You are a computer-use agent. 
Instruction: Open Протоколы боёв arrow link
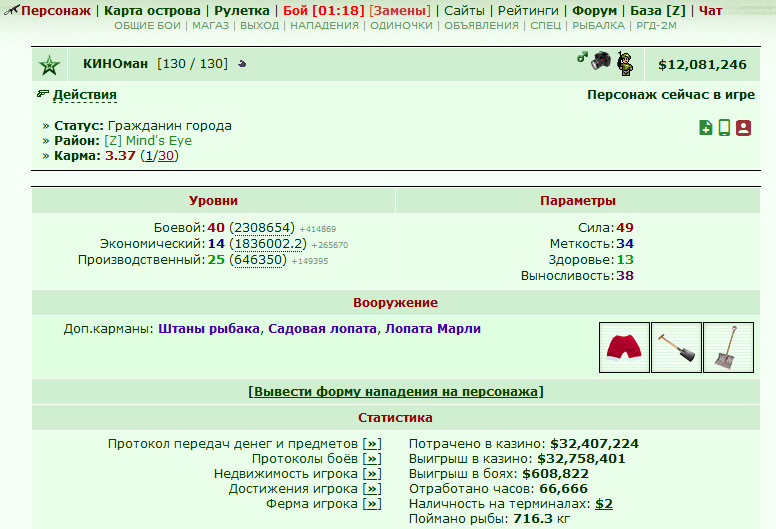pos(372,459)
